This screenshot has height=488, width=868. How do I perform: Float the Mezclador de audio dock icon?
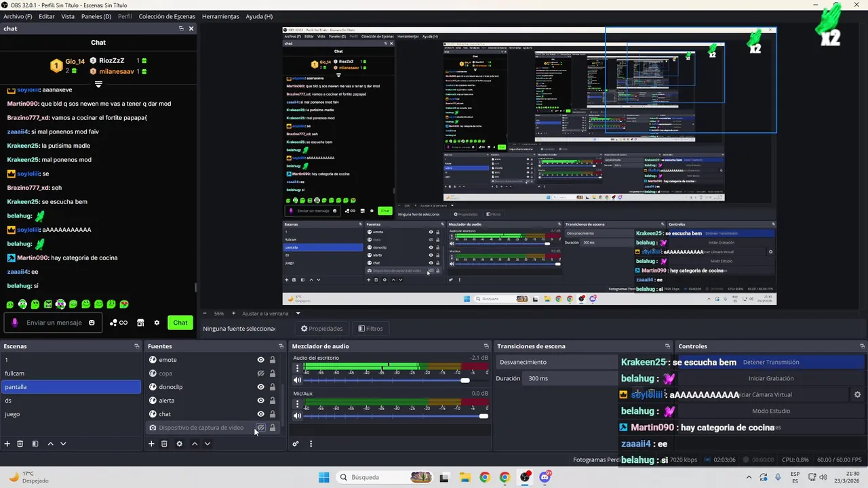pos(486,346)
